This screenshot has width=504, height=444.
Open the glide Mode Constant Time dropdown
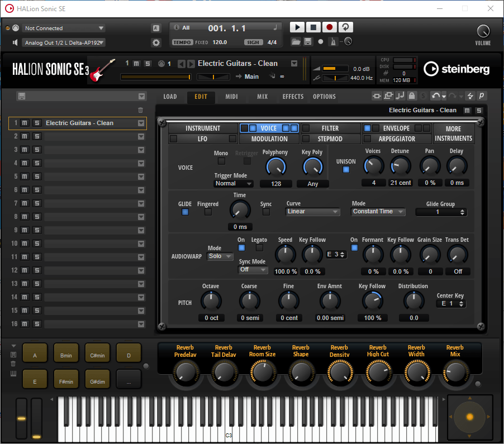pyautogui.click(x=378, y=212)
